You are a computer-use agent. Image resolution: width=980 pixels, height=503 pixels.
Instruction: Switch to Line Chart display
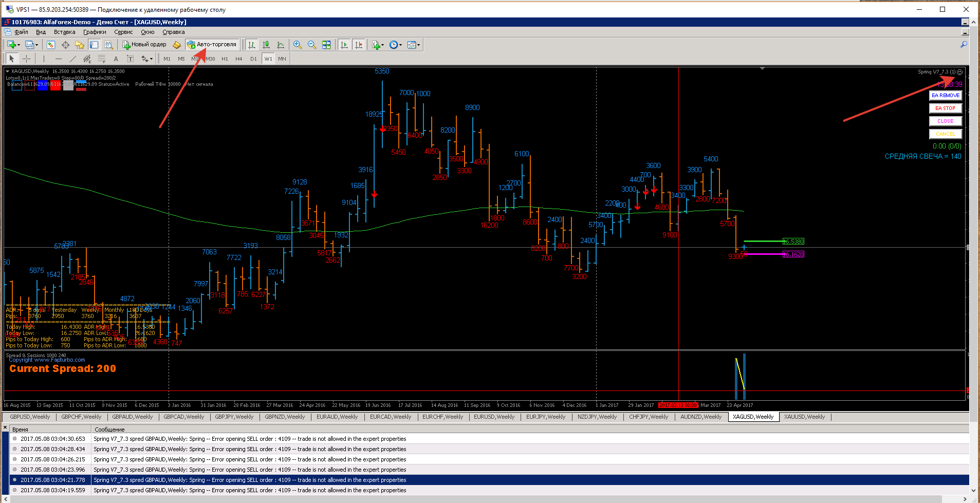point(281,45)
